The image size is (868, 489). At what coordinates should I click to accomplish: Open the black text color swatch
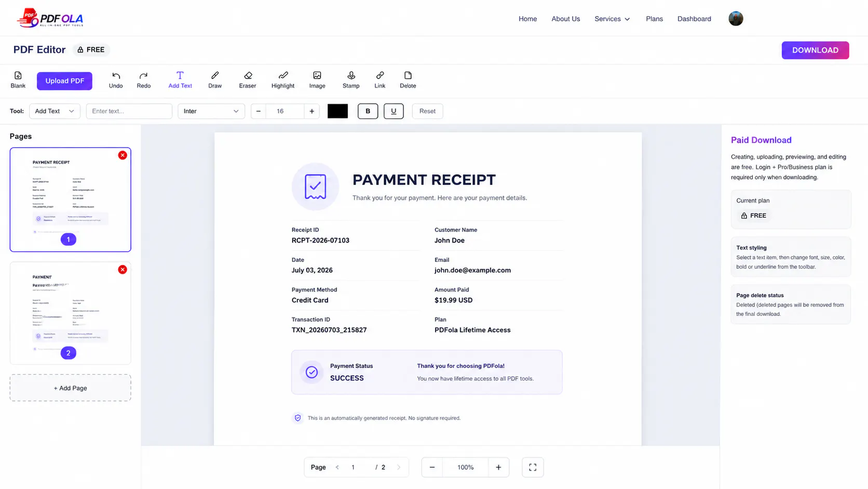(337, 111)
